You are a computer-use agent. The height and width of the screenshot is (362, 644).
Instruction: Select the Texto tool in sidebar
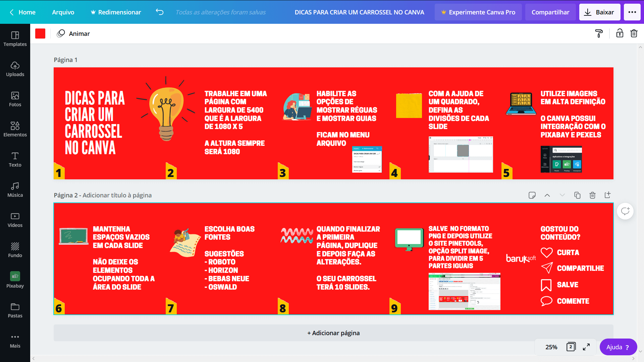15,160
